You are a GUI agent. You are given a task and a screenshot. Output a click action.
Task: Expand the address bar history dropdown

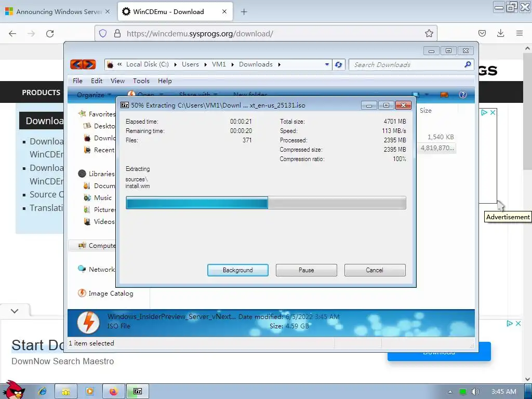pos(327,64)
